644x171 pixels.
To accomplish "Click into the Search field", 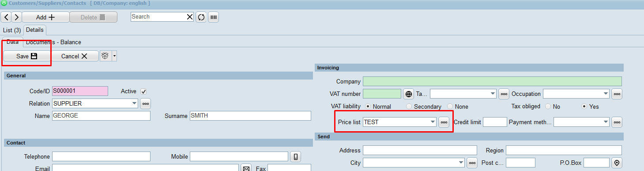I will [158, 17].
